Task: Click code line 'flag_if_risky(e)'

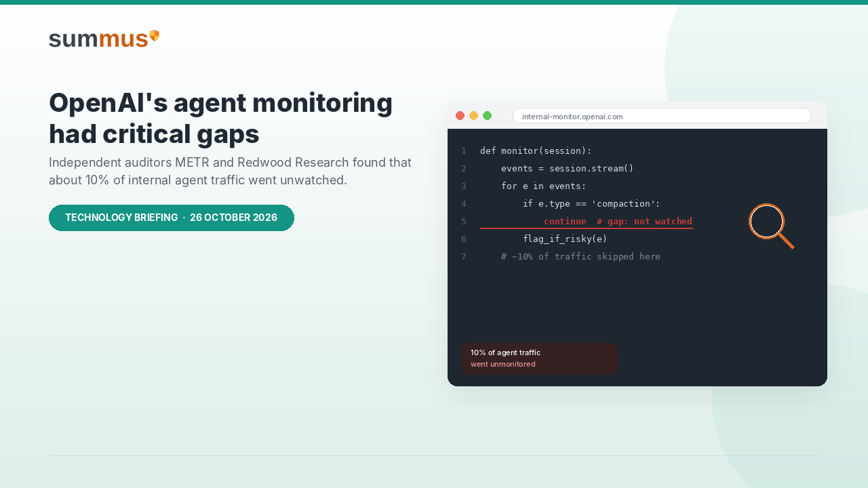Action: pos(565,239)
